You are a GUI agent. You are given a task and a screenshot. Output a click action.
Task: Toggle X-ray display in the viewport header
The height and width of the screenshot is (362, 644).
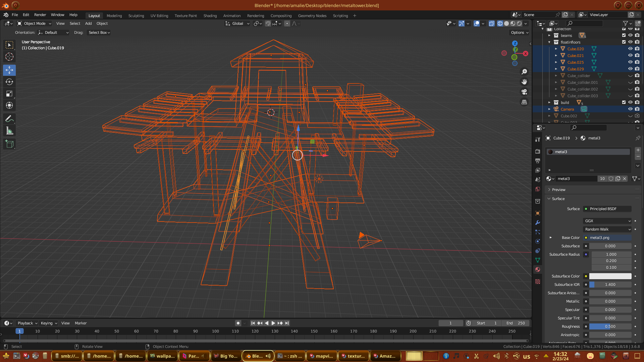492,23
